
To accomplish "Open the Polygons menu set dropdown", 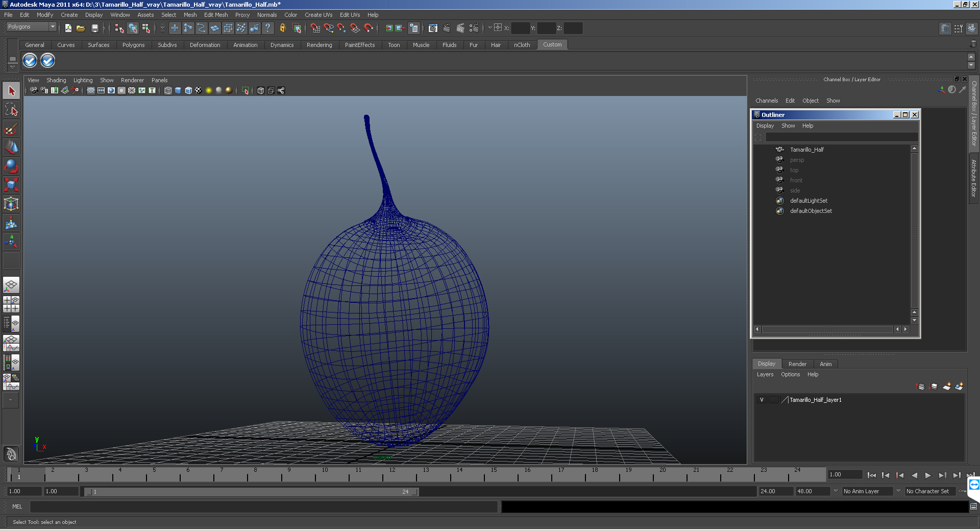I will click(x=31, y=27).
